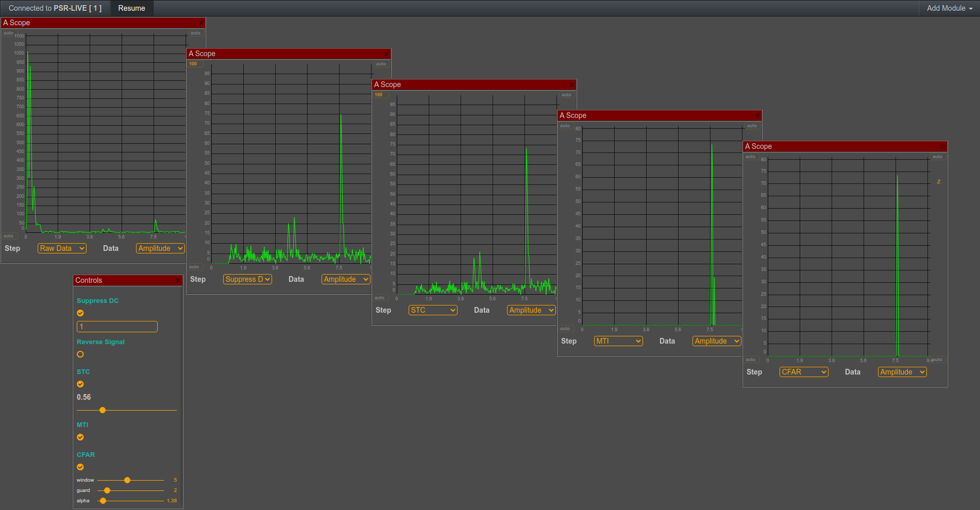Click title bar of CFAR A Scope window
Image resolution: width=980 pixels, height=510 pixels.
click(845, 146)
